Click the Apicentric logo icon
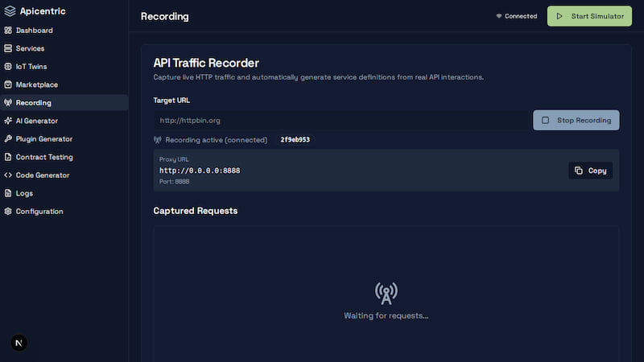644x362 pixels. [9, 11]
